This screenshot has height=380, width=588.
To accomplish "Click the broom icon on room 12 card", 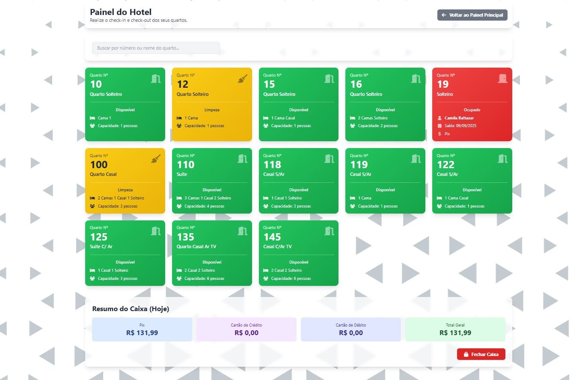I will click(242, 79).
